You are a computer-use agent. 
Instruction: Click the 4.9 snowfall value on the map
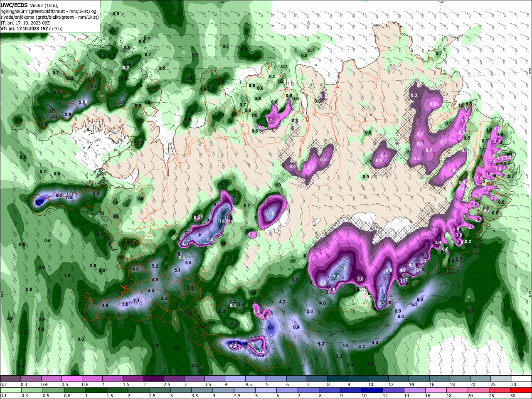323,283
